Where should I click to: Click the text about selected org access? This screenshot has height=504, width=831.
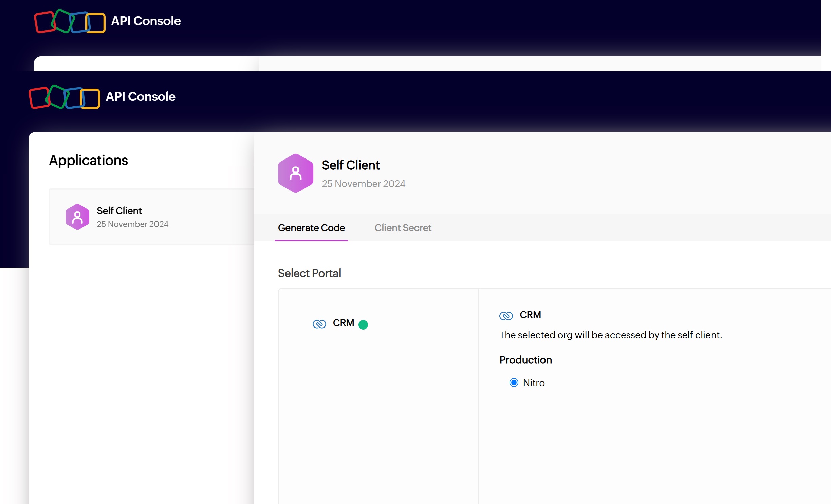tap(610, 335)
